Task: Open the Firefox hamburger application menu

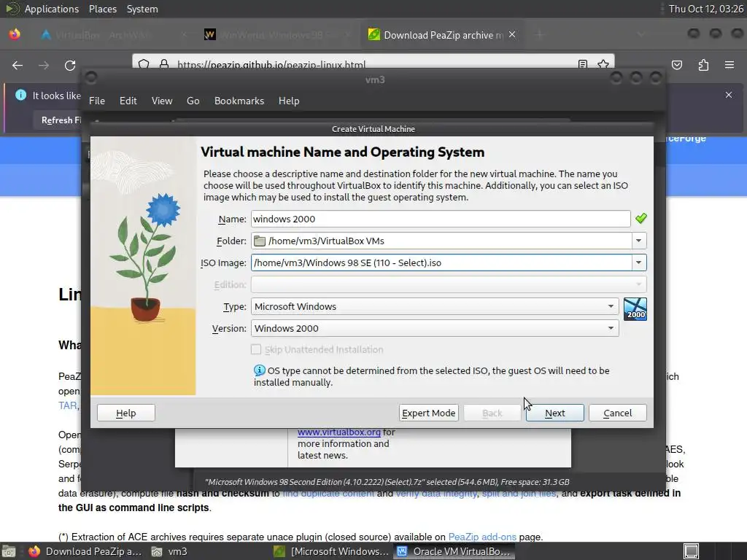Action: pos(729,65)
